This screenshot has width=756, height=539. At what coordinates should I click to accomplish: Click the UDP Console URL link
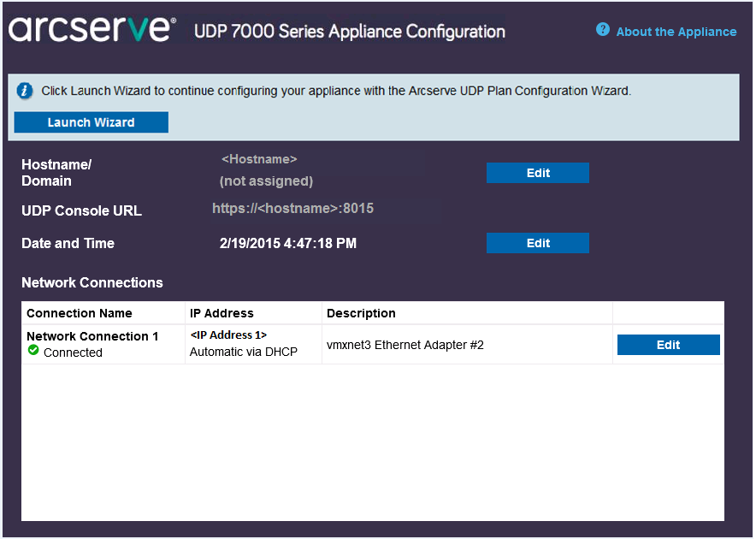click(292, 208)
